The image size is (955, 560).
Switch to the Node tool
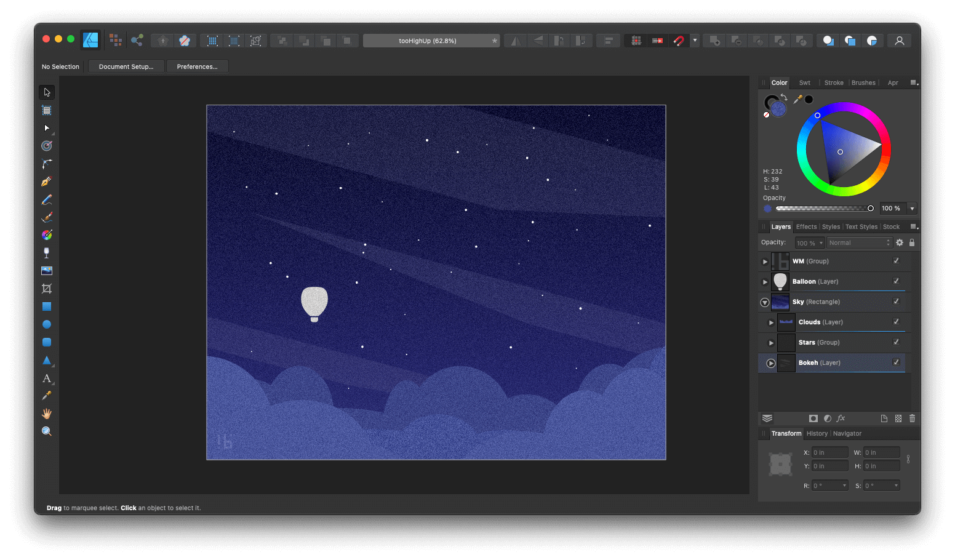coord(46,128)
